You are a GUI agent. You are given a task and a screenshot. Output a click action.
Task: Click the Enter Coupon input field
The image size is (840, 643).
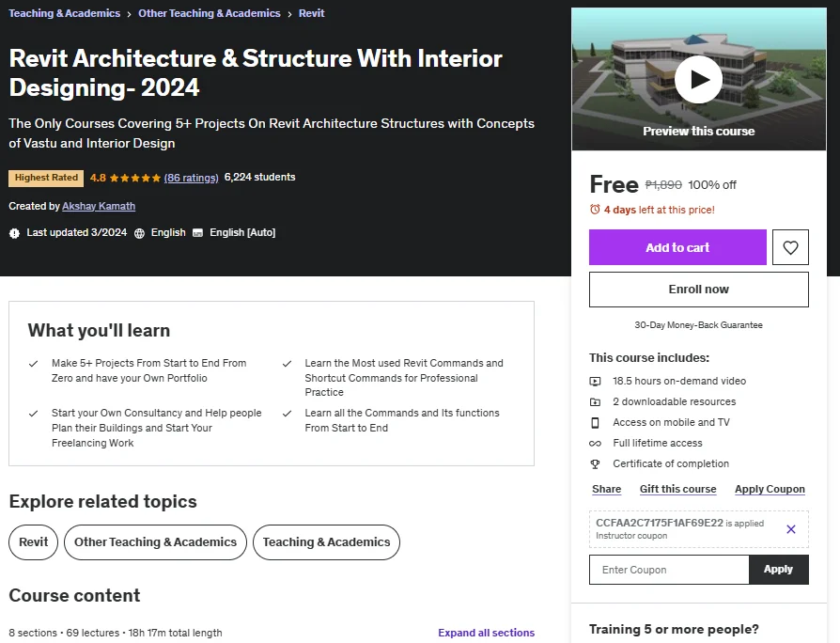(x=669, y=570)
